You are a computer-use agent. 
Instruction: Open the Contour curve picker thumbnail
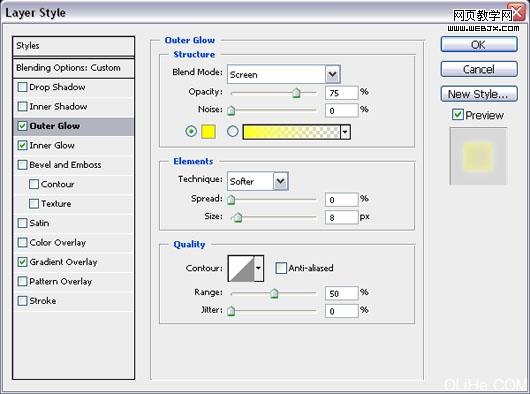(x=241, y=268)
